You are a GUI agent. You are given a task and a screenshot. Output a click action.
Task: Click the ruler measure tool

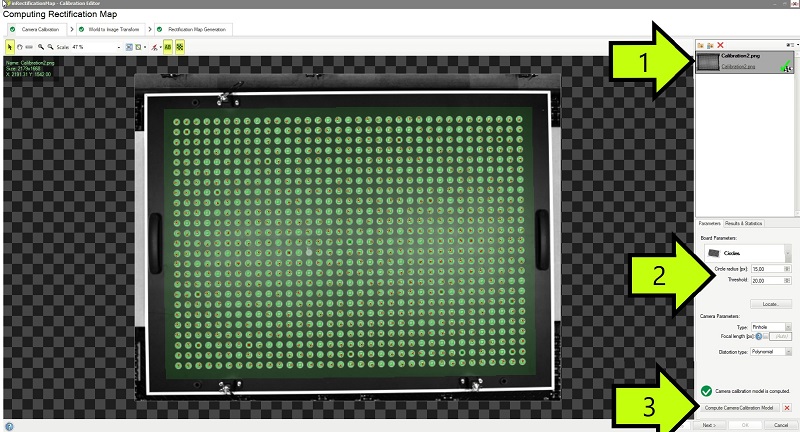pos(29,47)
